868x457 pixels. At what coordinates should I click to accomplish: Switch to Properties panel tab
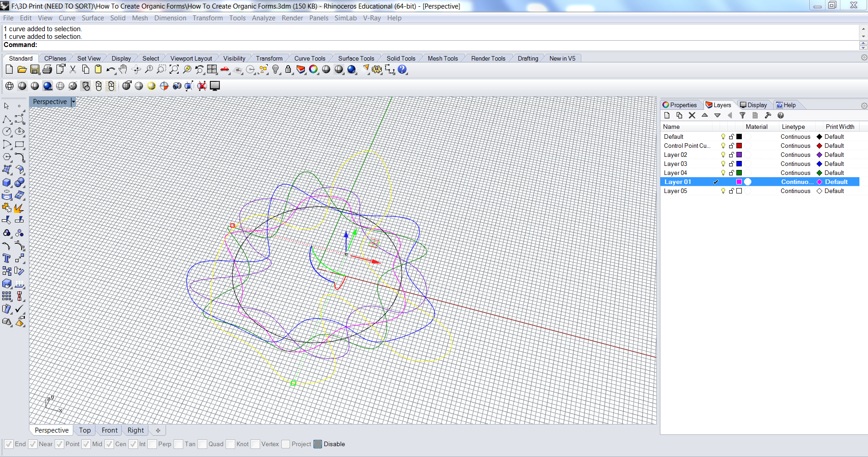click(680, 105)
